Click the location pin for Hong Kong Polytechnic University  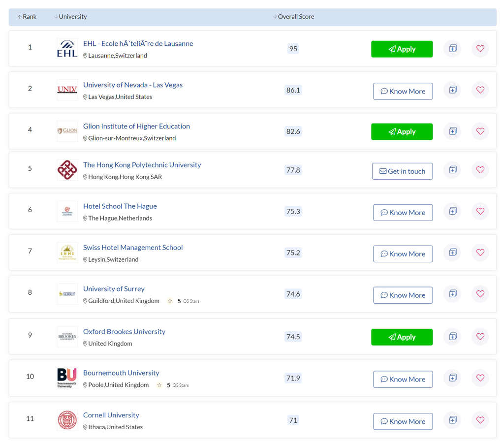86,177
